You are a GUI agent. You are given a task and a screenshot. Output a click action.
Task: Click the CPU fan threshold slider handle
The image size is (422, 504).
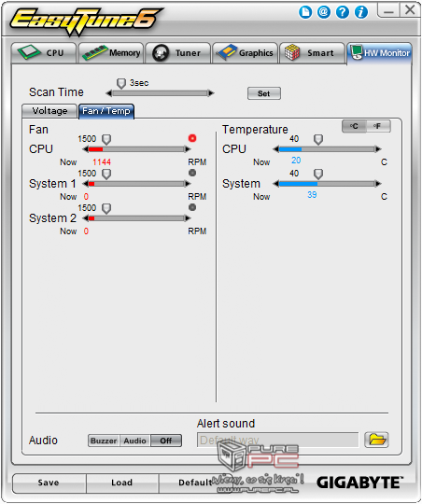point(106,140)
